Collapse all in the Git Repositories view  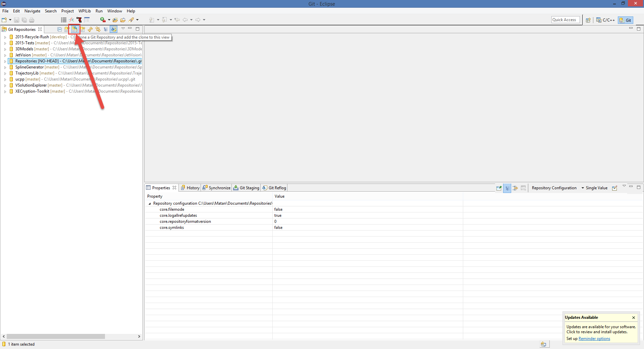tap(59, 29)
